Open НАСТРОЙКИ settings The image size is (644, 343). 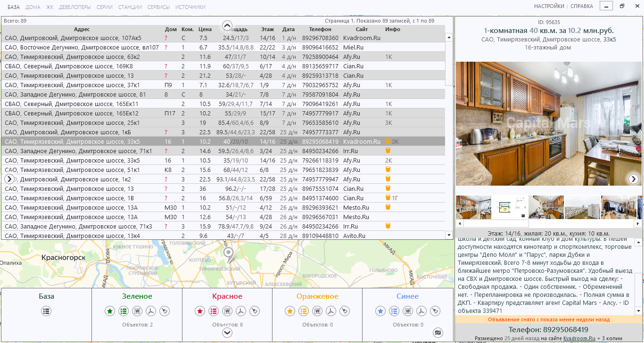[x=549, y=7]
